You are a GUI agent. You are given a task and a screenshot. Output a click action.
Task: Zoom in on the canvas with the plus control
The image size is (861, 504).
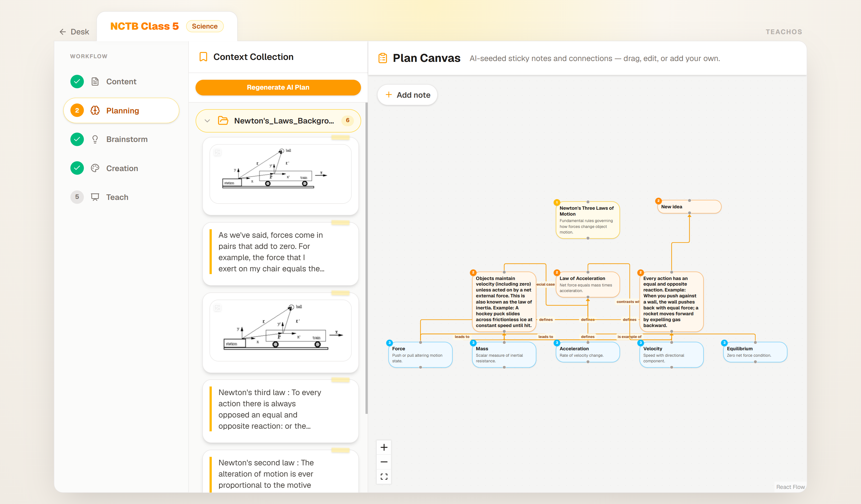pyautogui.click(x=384, y=447)
